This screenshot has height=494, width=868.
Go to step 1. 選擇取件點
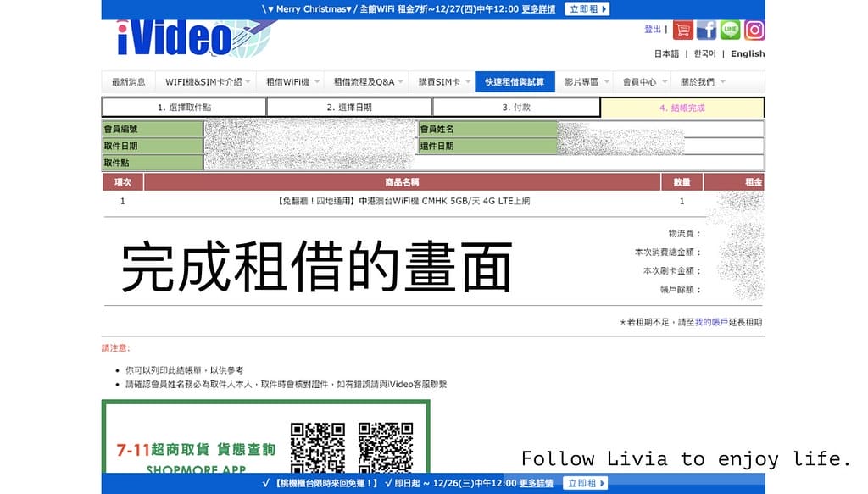184,108
